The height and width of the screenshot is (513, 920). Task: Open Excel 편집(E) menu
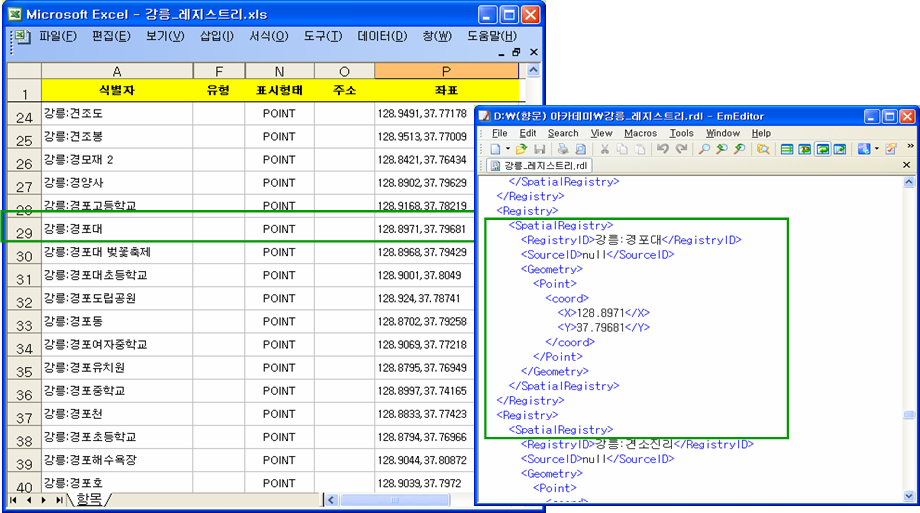tap(111, 36)
